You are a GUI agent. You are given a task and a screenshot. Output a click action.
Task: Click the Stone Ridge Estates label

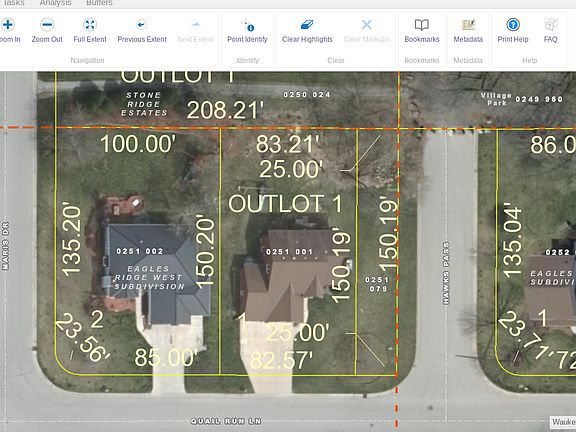click(144, 104)
